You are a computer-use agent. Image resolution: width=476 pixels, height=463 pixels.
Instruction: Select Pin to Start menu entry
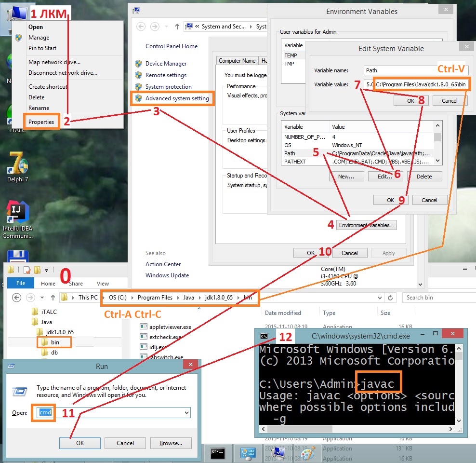[x=42, y=48]
